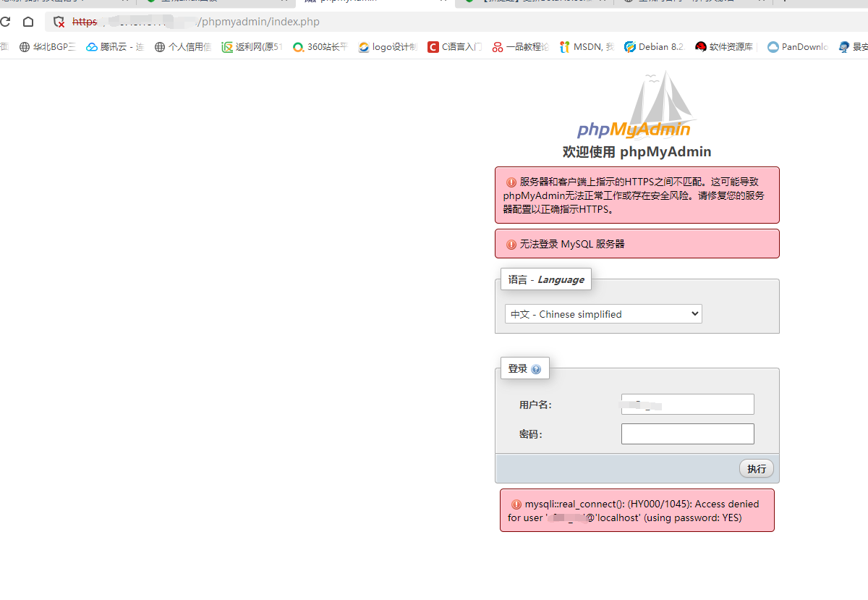Click the 无法登录 MySQL 服务器 error icon
Viewport: 868px width, 600px height.
(x=511, y=245)
